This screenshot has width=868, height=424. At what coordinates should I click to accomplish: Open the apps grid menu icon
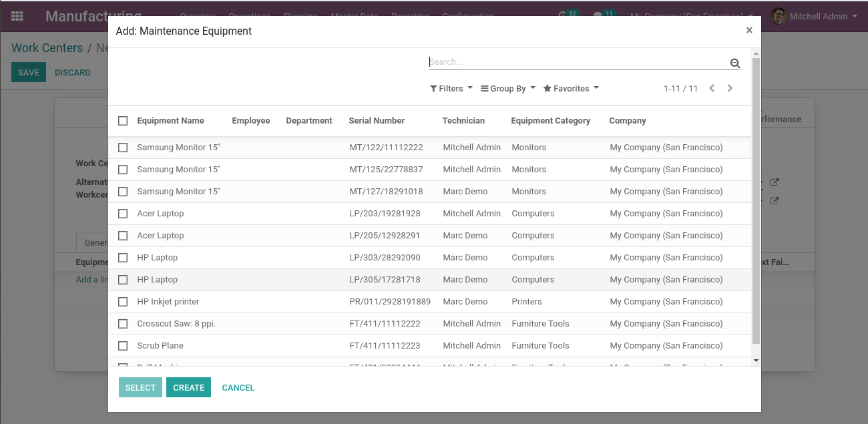pos(17,16)
